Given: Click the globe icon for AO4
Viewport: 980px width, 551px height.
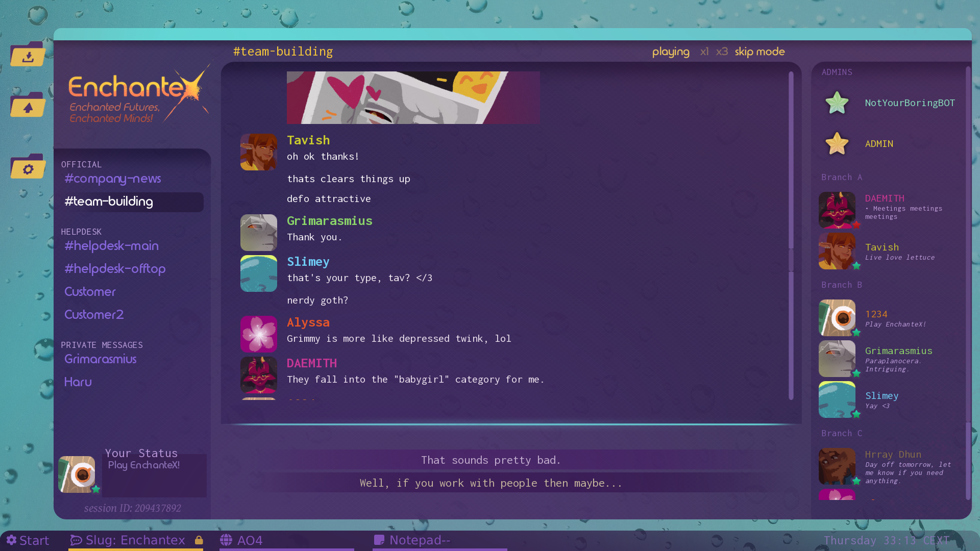Looking at the screenshot, I should [226, 540].
